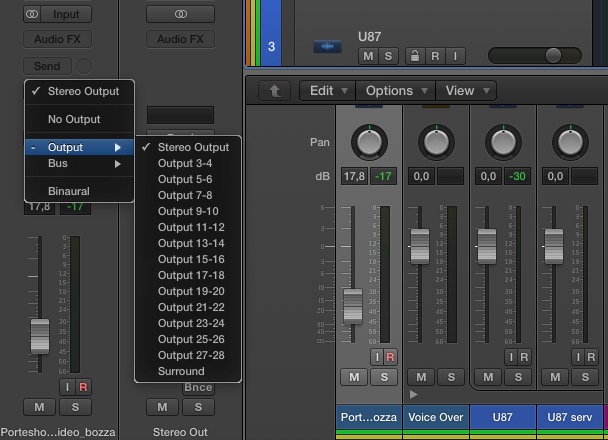608x440 pixels.
Task: Click the Pan knob on Voice Over channel
Action: coord(436,142)
